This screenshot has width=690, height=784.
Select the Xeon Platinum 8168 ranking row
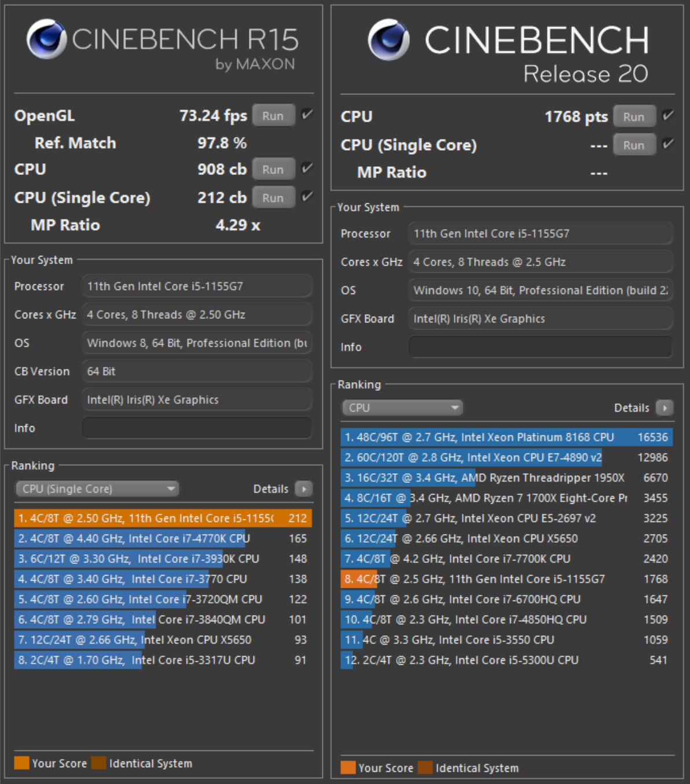pyautogui.click(x=507, y=437)
